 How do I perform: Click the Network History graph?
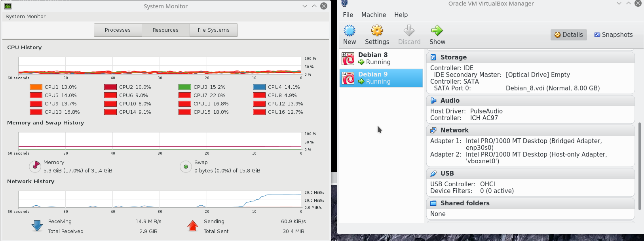[160, 199]
